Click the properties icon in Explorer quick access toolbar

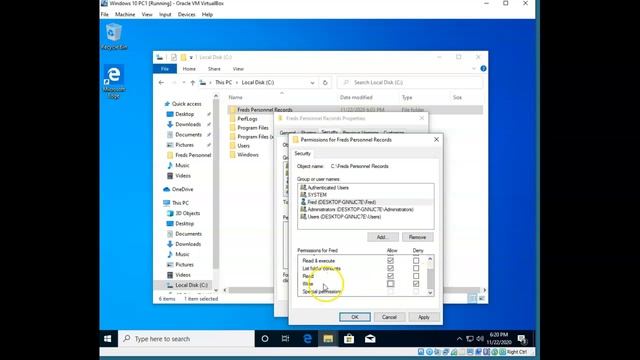tap(174, 58)
